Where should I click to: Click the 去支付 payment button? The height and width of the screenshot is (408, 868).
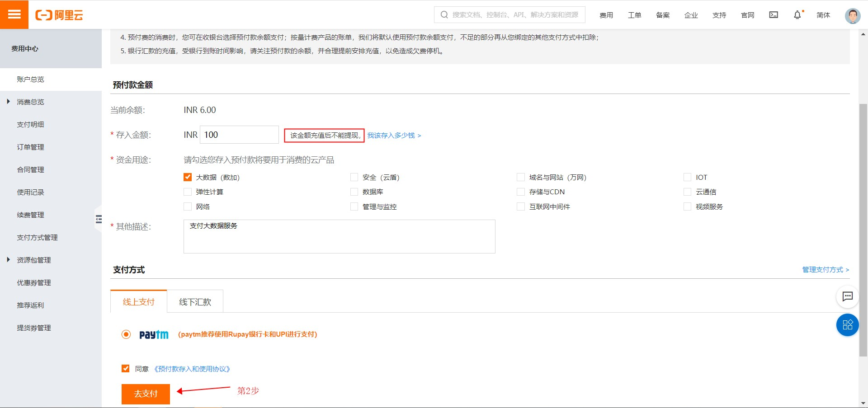[x=146, y=394]
